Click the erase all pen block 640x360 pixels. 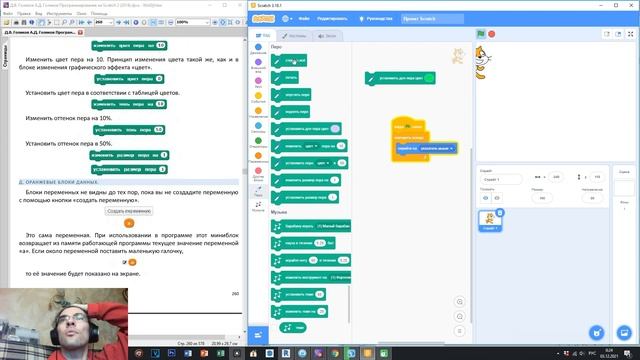click(x=289, y=61)
